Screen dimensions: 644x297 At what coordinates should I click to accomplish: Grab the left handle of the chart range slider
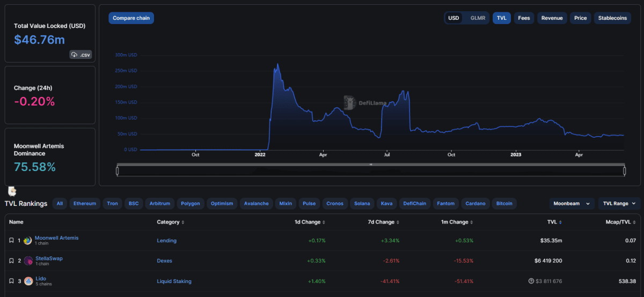[117, 171]
